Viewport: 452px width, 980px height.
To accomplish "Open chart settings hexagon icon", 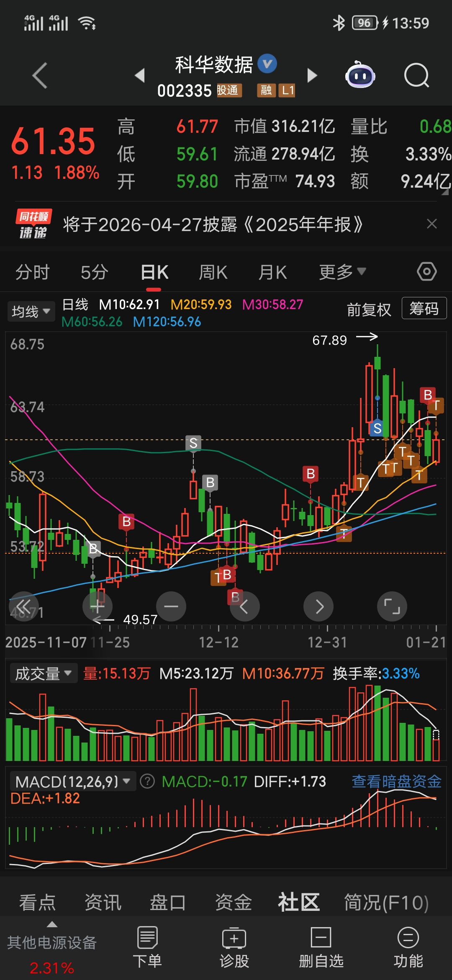I will click(x=427, y=272).
